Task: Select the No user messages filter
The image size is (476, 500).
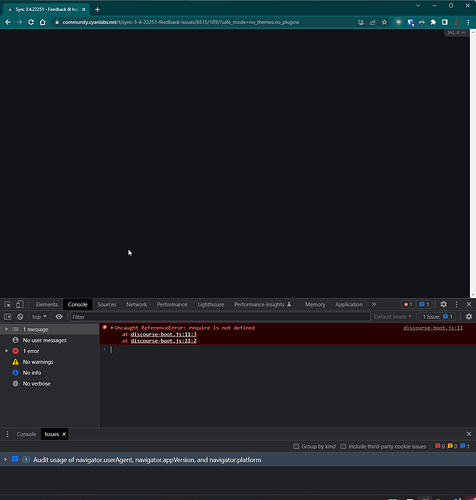Action: [x=44, y=340]
